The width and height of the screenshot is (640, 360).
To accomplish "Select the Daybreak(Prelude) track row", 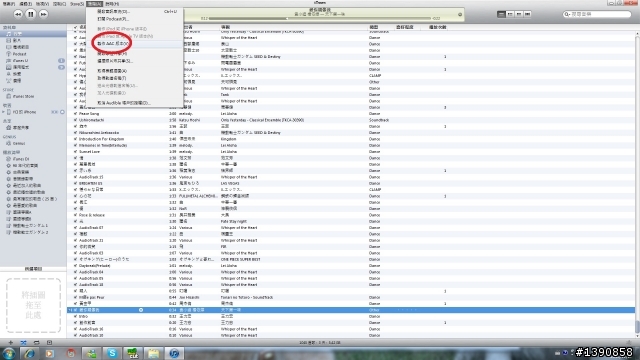I will [351, 266].
